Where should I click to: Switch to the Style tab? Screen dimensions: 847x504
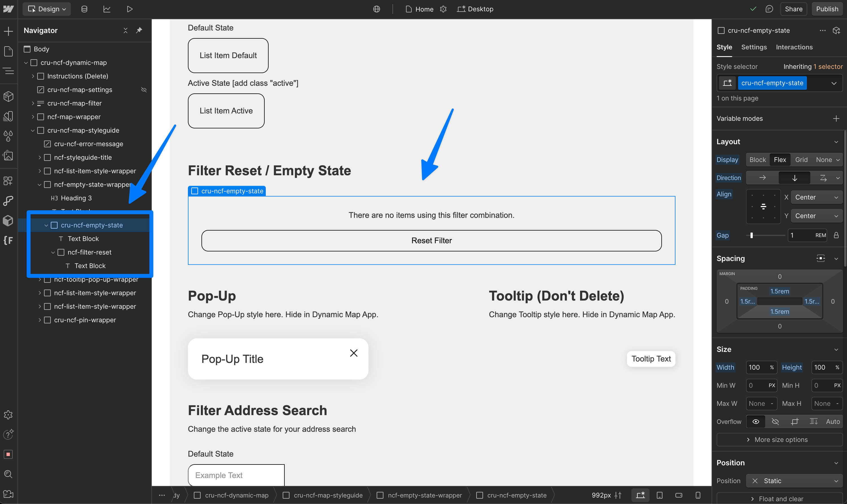pyautogui.click(x=724, y=47)
